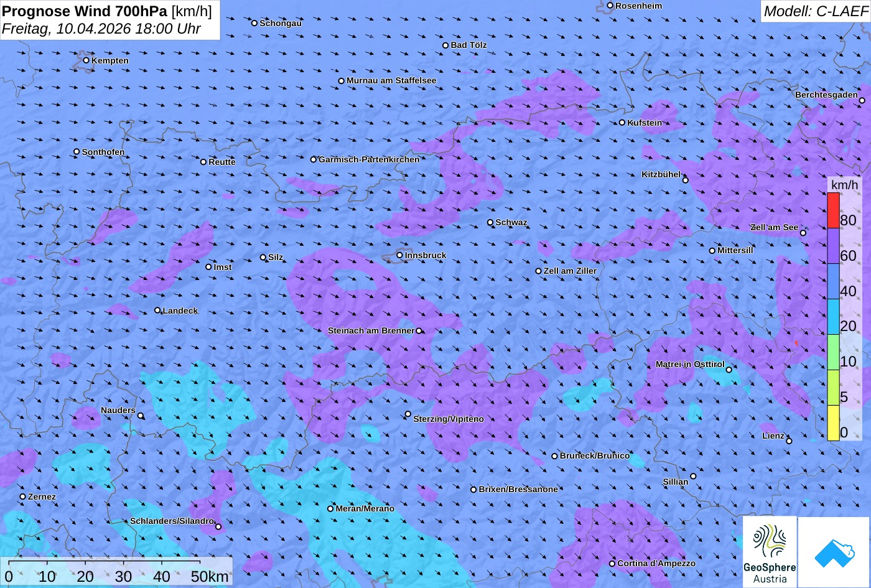The width and height of the screenshot is (871, 588).
Task: Pick the cyan 20 km/h legend swatch
Action: [x=833, y=317]
